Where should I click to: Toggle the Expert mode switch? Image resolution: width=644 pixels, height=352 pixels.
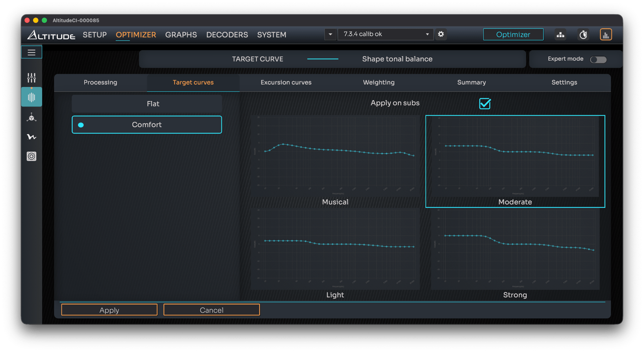(598, 59)
